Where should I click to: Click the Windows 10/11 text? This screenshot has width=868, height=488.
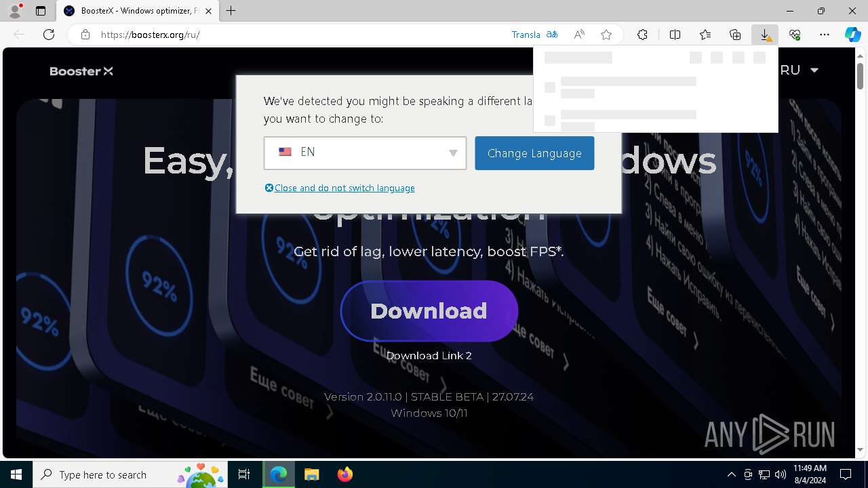click(x=429, y=413)
